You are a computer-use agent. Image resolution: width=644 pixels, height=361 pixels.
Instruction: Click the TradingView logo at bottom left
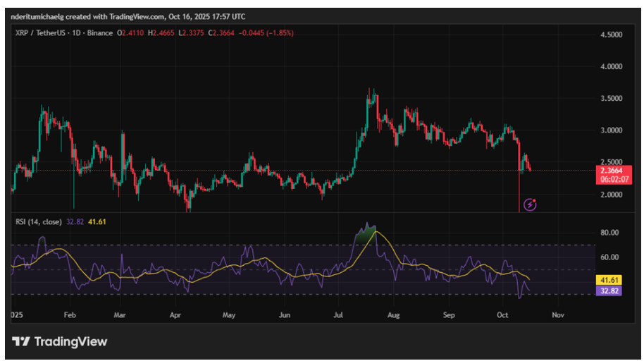[61, 342]
